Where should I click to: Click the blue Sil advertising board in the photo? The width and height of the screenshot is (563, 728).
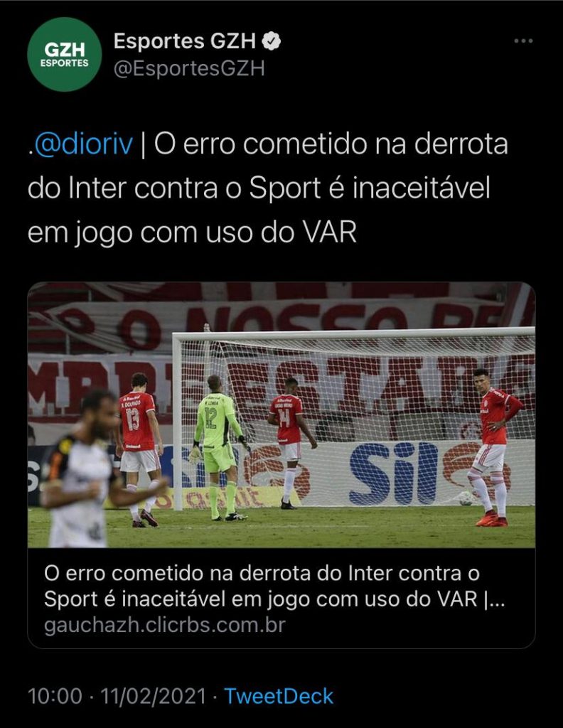pos(393,473)
